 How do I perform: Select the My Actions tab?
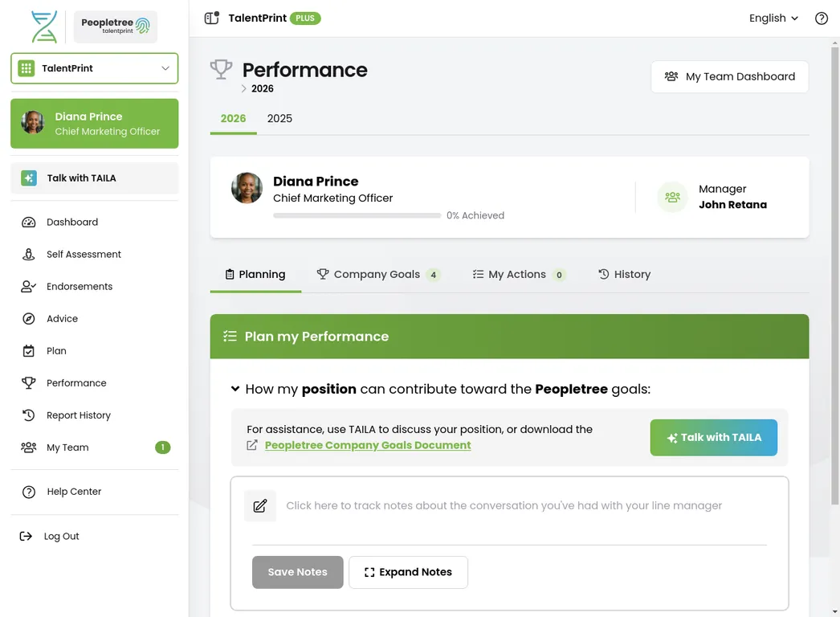pos(519,275)
